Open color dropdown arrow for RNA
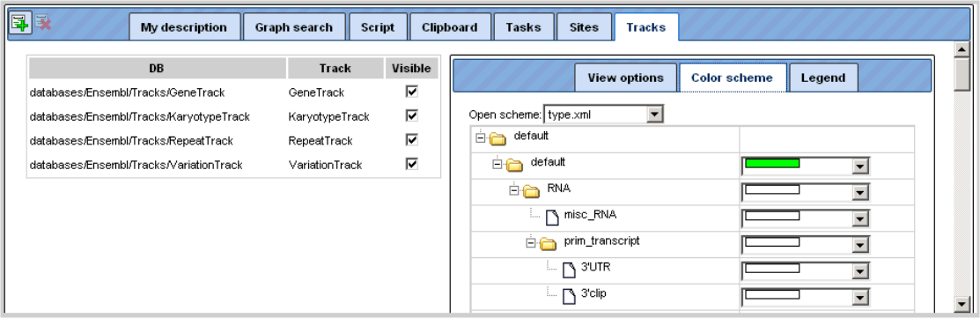This screenshot has height=318, width=980. pyautogui.click(x=860, y=192)
